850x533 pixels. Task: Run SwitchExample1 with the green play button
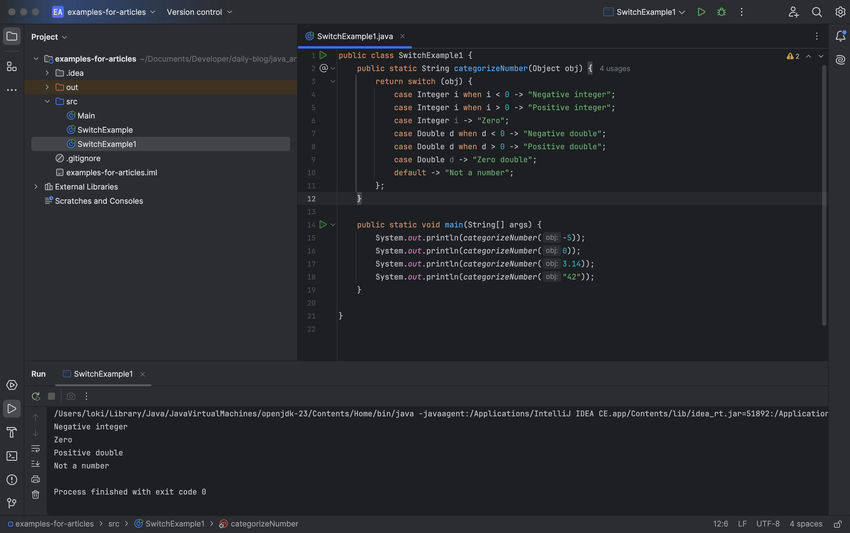click(701, 12)
